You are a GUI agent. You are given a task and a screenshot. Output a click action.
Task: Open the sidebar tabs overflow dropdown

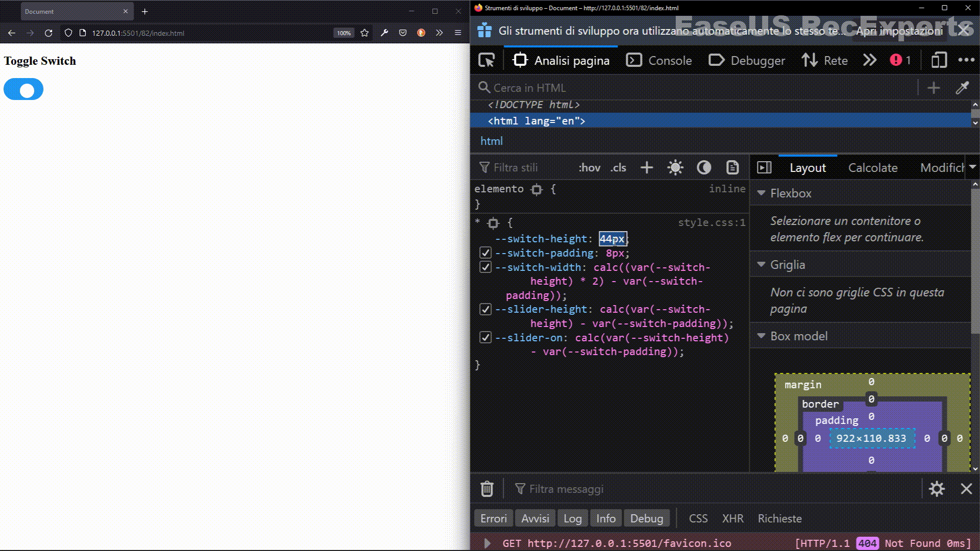(972, 167)
